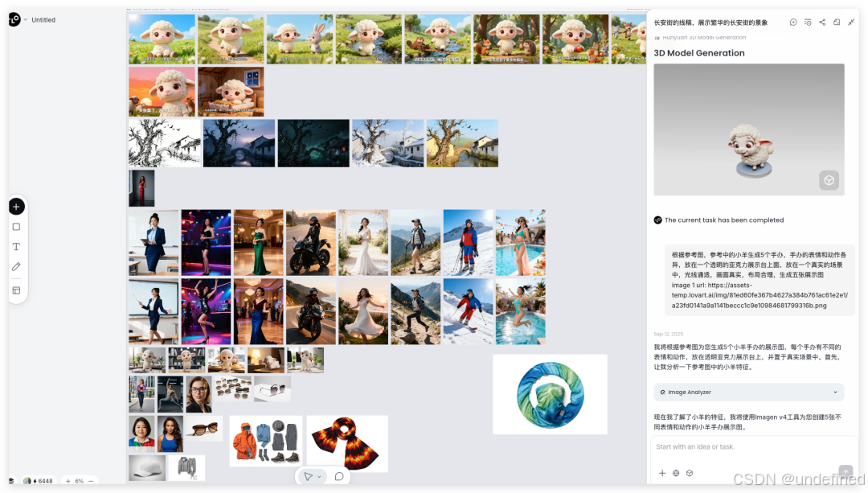Zoom out with the minus button
This screenshot has height=493, width=868.
point(91,481)
